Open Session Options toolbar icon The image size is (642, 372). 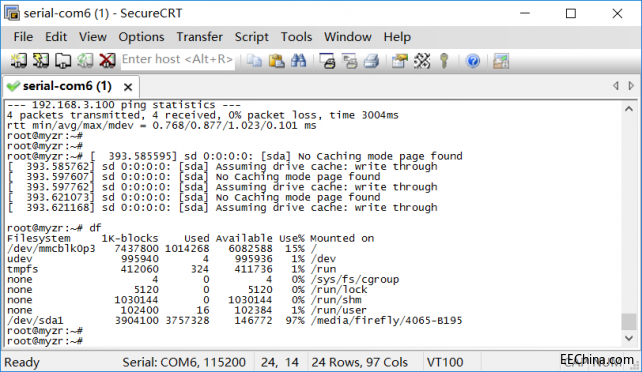pos(400,61)
